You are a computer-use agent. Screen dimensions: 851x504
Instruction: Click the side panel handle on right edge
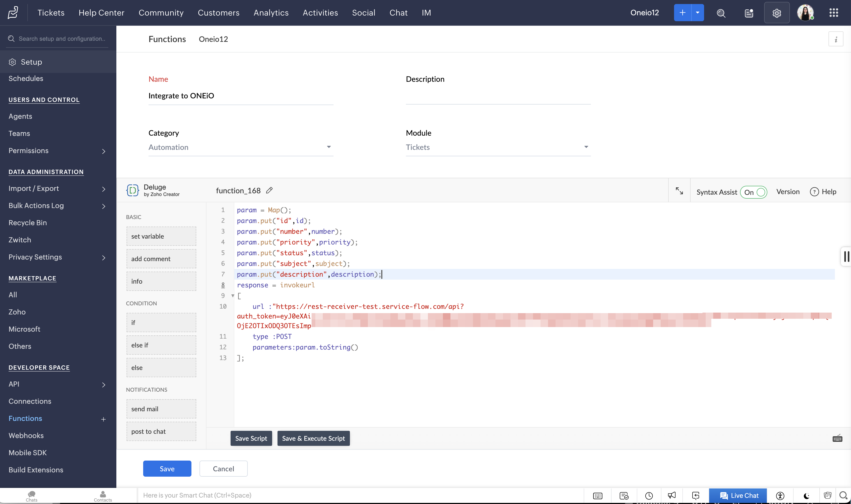pyautogui.click(x=846, y=256)
